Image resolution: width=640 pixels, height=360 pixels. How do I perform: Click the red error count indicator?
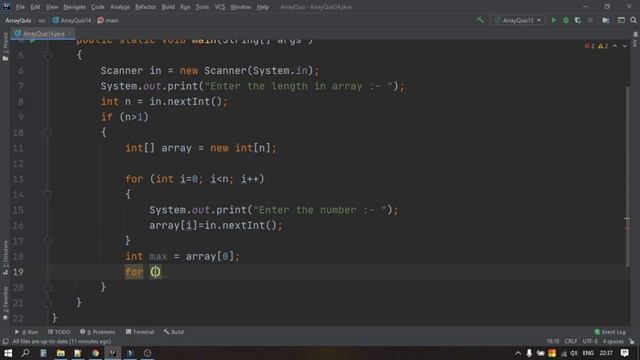pyautogui.click(x=589, y=46)
